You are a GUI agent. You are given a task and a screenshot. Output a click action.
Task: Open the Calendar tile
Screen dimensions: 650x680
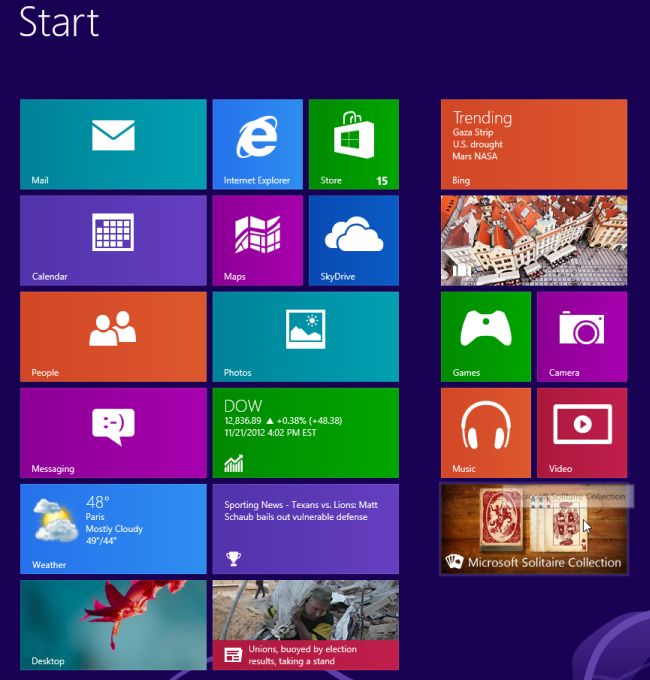tap(113, 240)
